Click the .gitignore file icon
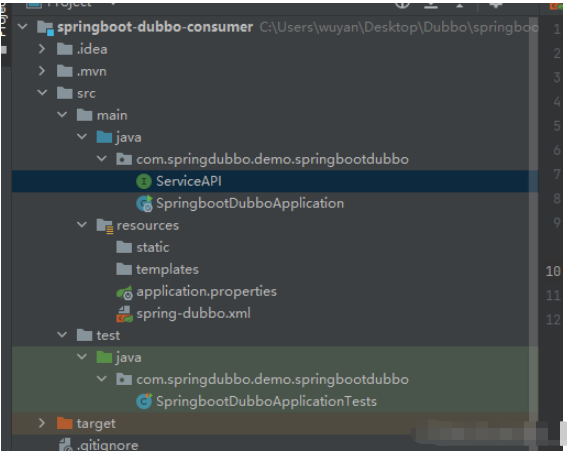 66,445
